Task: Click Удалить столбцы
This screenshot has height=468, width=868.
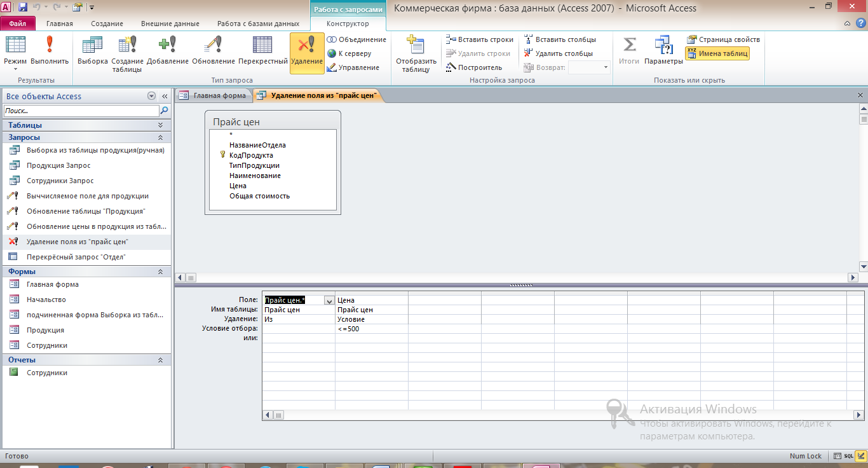Action: (x=559, y=53)
